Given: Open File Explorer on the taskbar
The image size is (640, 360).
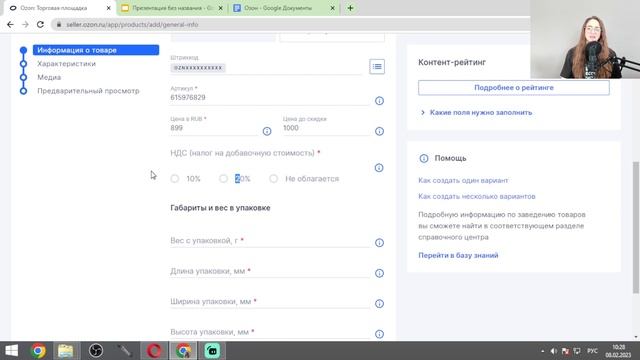Looking at the screenshot, I should [x=65, y=351].
